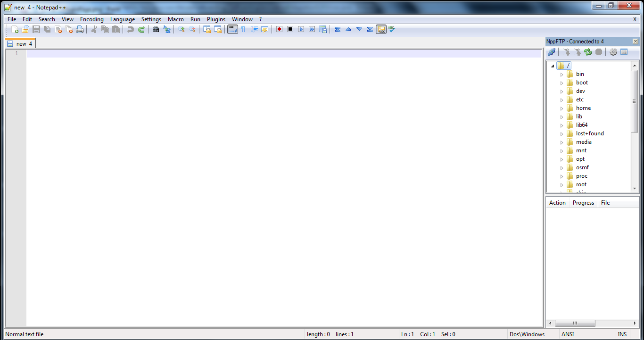
Task: Open the Plugins menu
Action: click(x=216, y=19)
